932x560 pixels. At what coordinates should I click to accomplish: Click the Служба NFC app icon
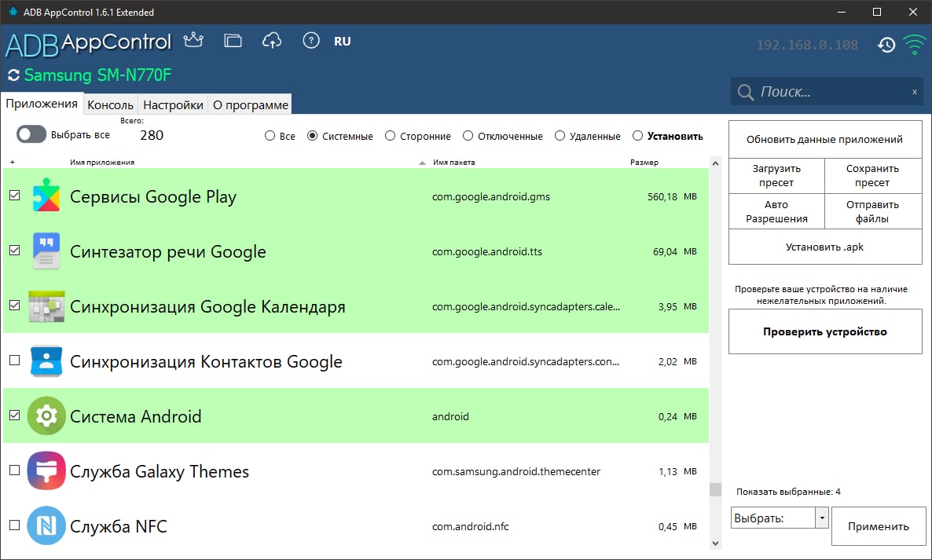pos(46,525)
